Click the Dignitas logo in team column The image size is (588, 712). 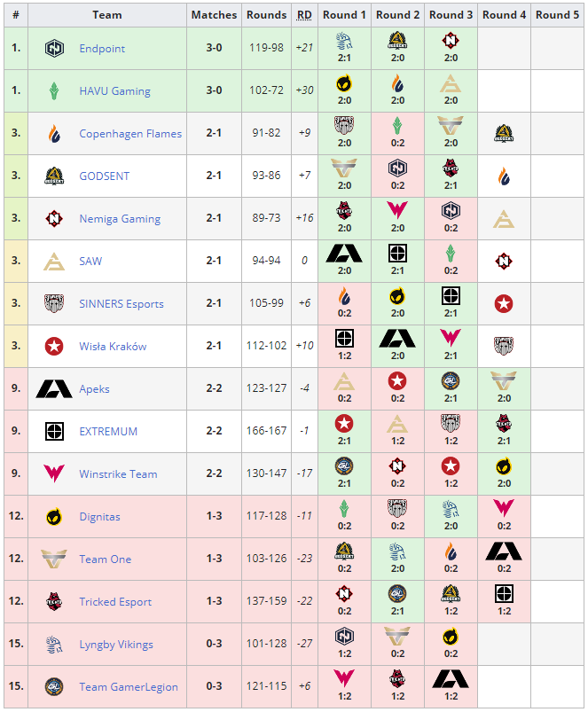coord(54,517)
